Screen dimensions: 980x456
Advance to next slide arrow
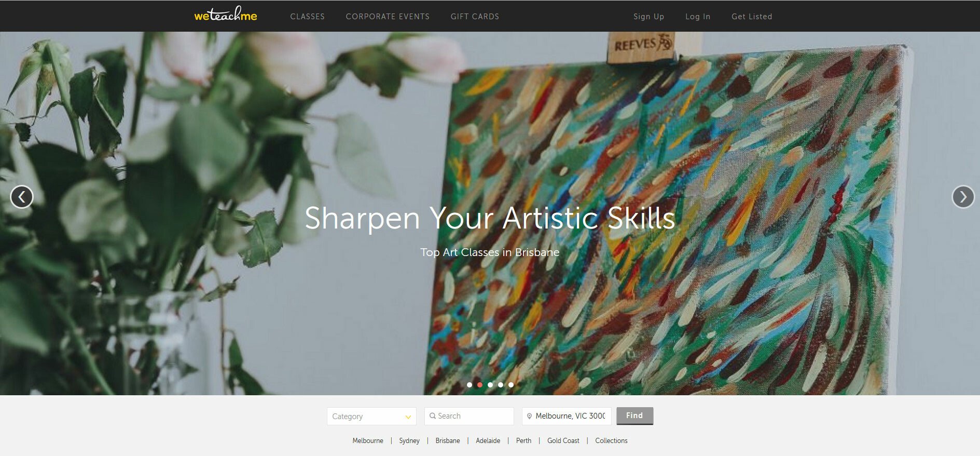963,197
